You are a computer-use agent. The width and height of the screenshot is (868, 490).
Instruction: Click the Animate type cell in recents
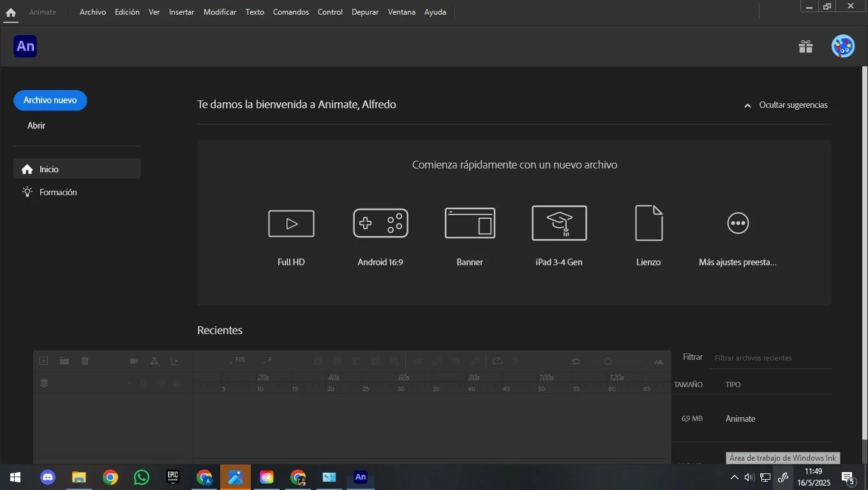(x=740, y=419)
